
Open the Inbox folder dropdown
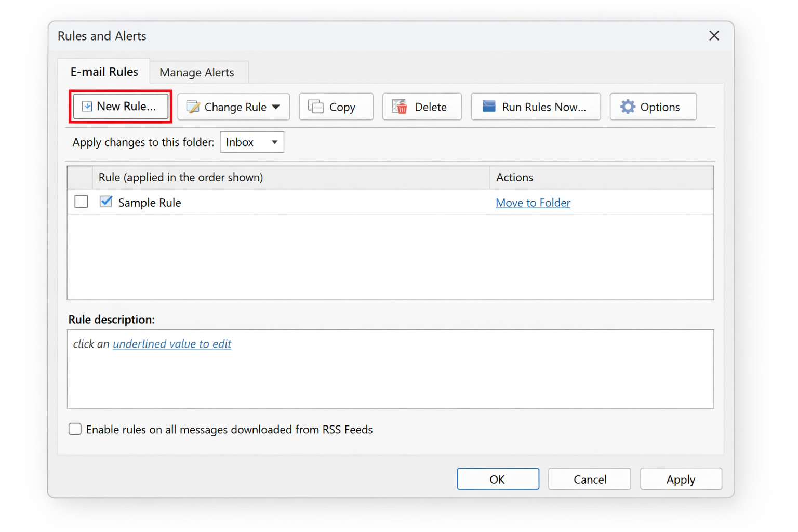(274, 142)
